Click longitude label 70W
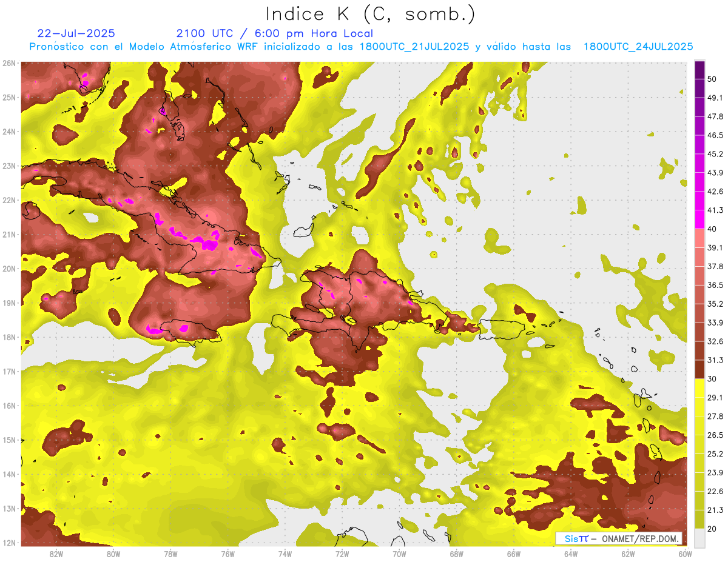 click(x=399, y=554)
